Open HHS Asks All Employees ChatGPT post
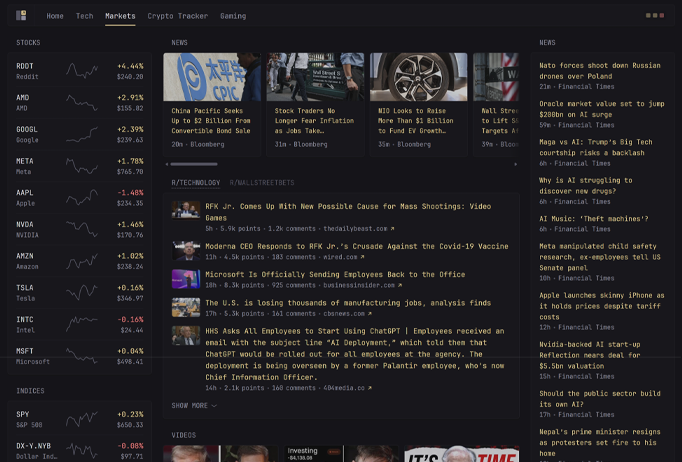Screen dimensions: 682x462 355,354
